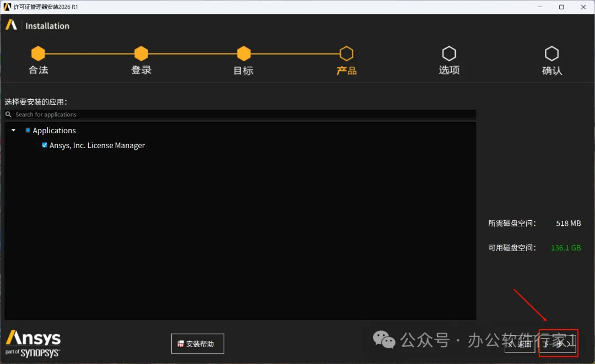Click the Ansys Synopsys logo at bottom
This screenshot has width=595, height=364.
coord(33,344)
